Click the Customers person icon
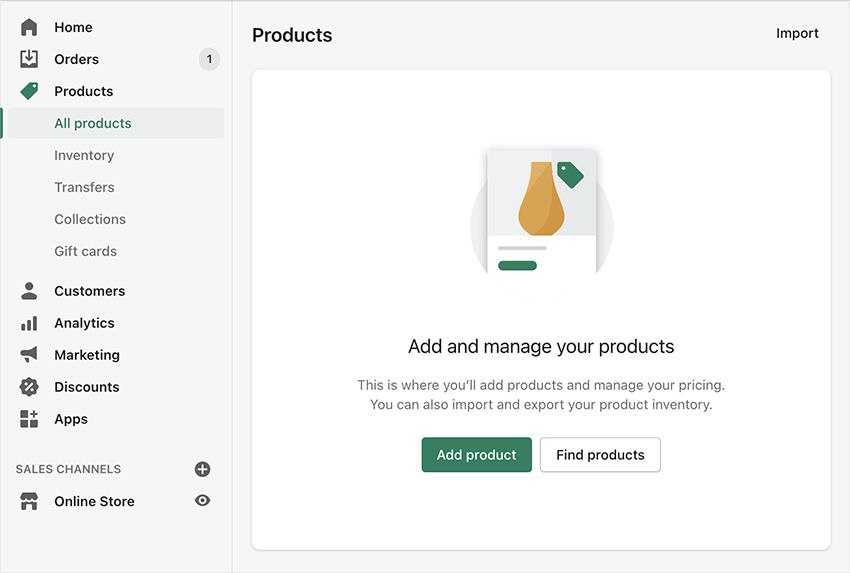The width and height of the screenshot is (850, 573). pyautogui.click(x=29, y=291)
